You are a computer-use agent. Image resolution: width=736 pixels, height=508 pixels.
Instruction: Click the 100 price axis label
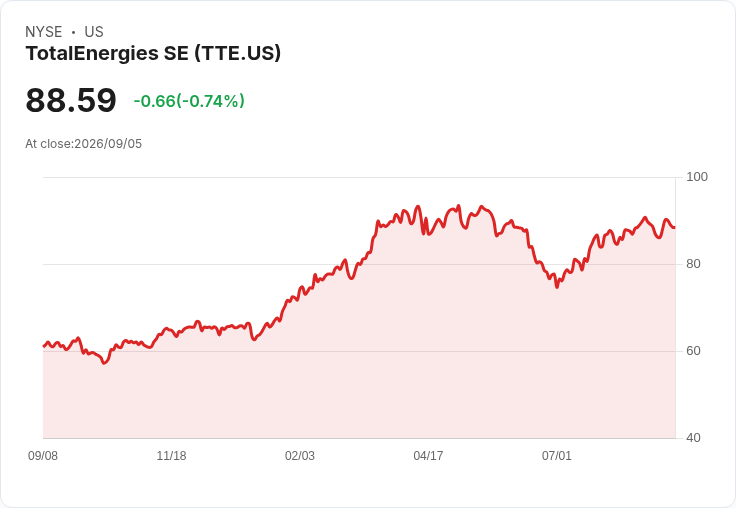pyautogui.click(x=697, y=177)
